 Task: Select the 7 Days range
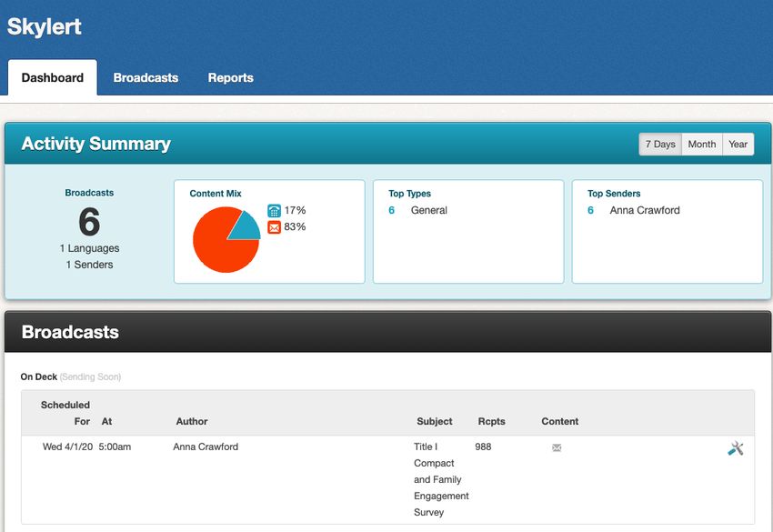660,144
